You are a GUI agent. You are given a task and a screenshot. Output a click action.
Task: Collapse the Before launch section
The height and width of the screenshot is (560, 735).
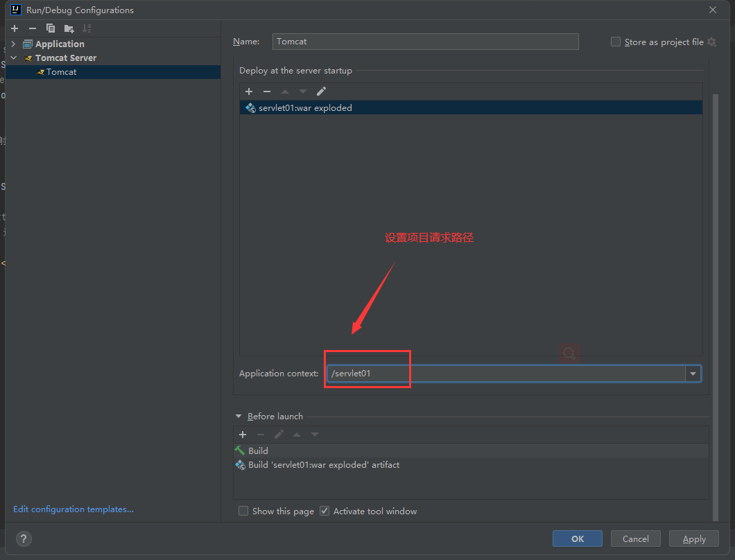pos(239,416)
